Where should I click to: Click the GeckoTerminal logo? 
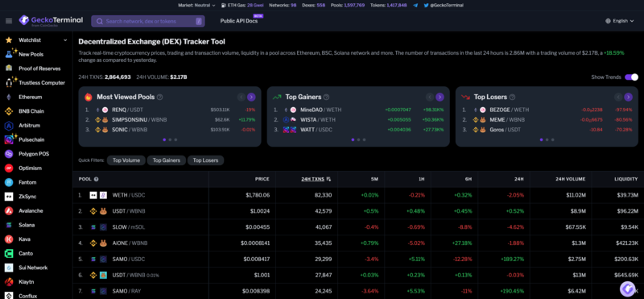pyautogui.click(x=51, y=21)
